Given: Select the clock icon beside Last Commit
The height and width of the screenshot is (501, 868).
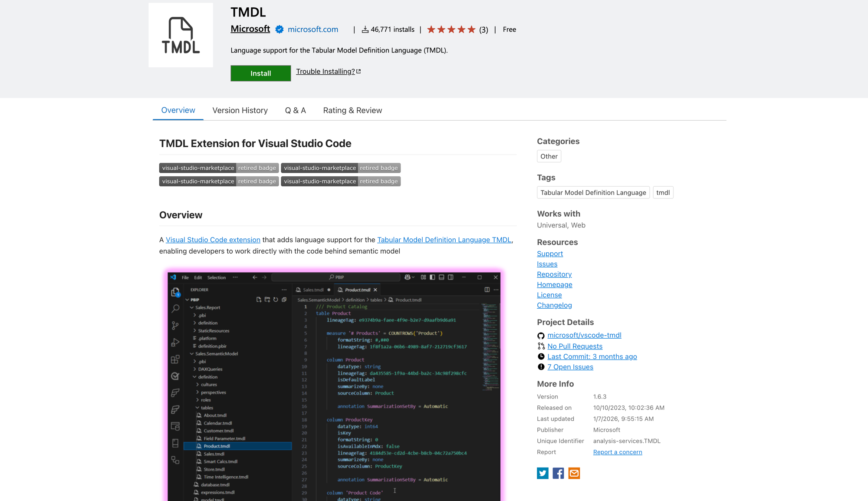Looking at the screenshot, I should (541, 356).
